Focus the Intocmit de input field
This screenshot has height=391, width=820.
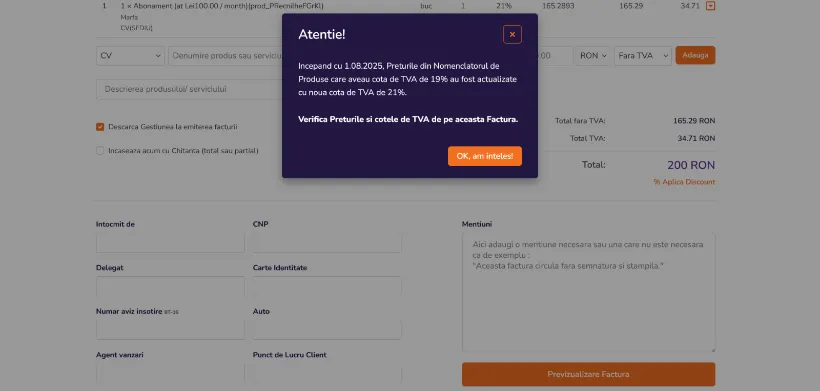170,243
